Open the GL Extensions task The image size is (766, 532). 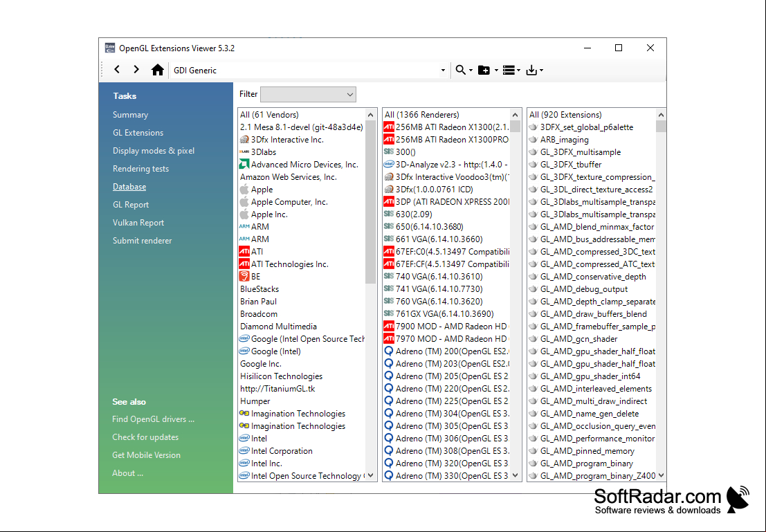[x=138, y=133]
